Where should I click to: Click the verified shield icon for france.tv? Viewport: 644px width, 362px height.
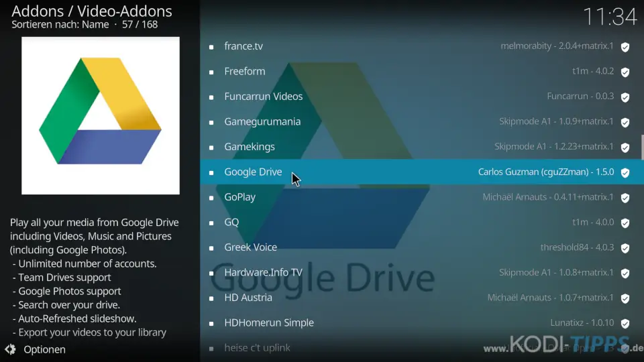point(625,47)
